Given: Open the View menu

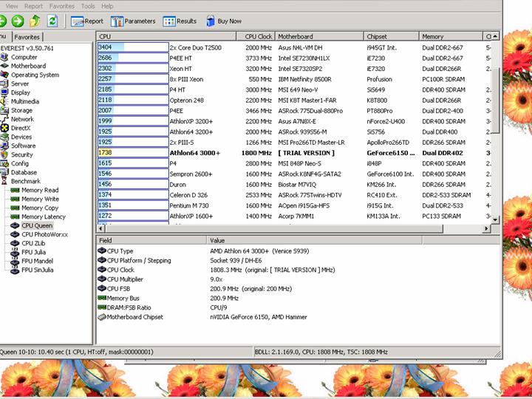Looking at the screenshot, I should pos(12,6).
